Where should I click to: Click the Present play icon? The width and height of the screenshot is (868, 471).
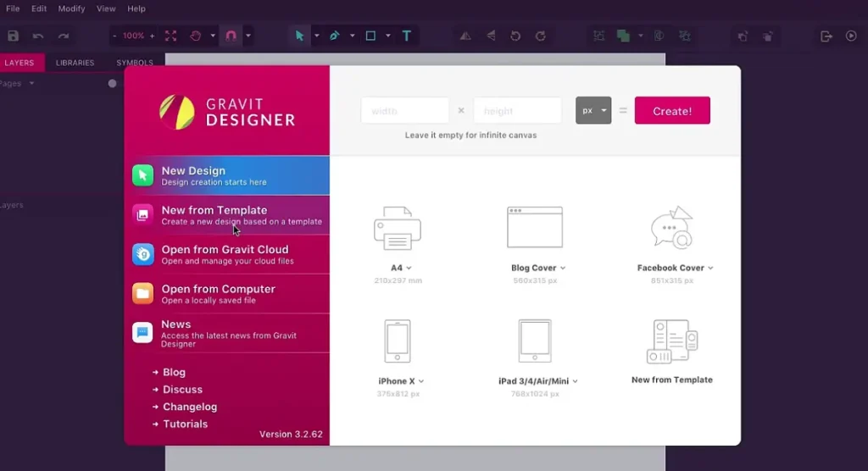851,36
